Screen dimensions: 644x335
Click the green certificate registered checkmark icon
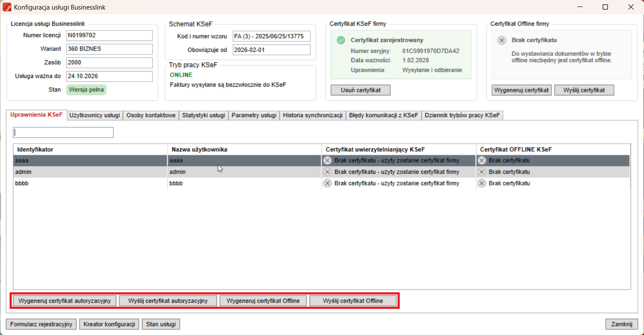[341, 40]
